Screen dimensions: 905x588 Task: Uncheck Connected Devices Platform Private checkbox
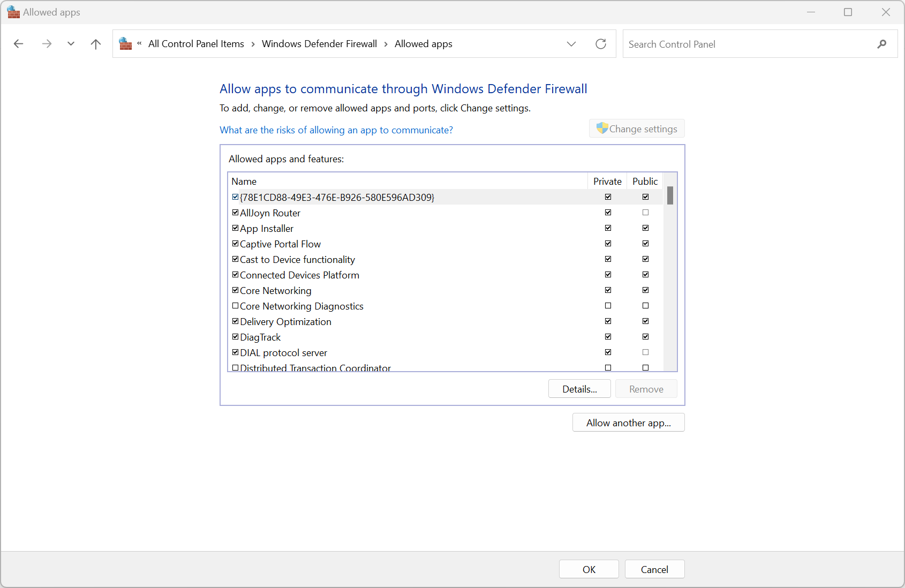[608, 275]
